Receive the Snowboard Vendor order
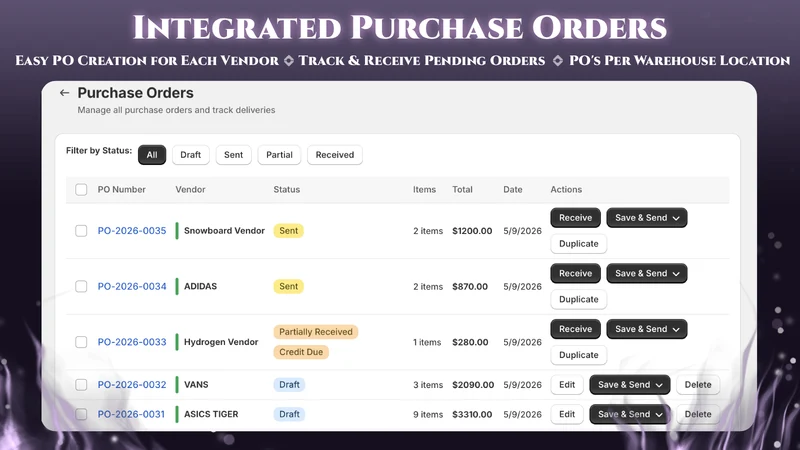The width and height of the screenshot is (800, 450). pyautogui.click(x=576, y=218)
